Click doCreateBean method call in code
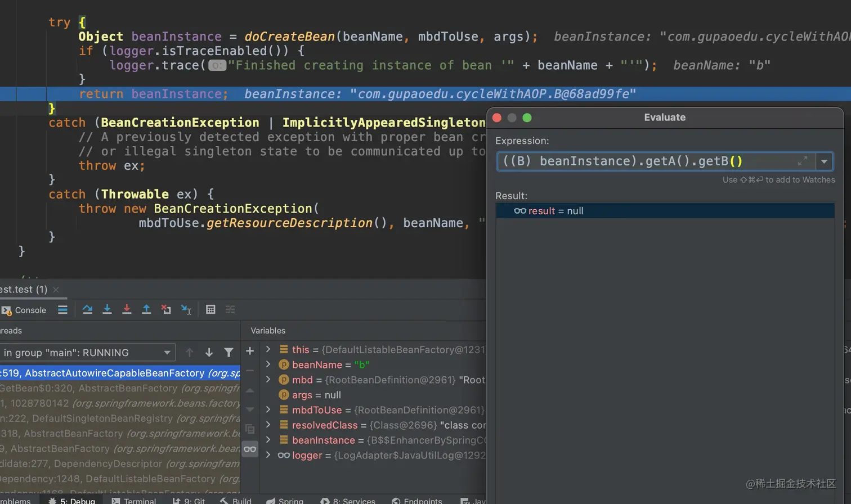Screen dimensions: 851x504 pyautogui.click(x=290, y=37)
